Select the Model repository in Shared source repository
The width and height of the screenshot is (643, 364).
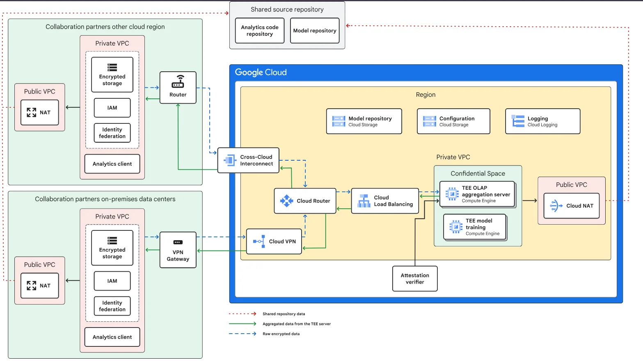tap(314, 30)
